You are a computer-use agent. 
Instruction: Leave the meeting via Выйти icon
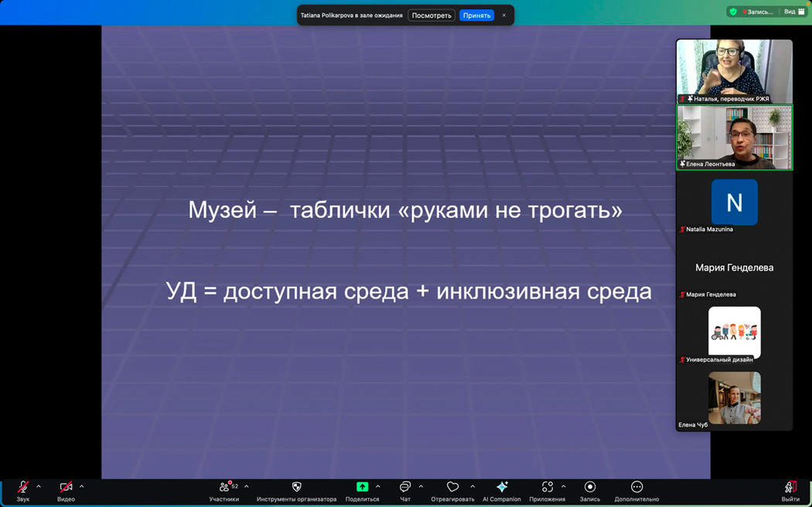[790, 487]
